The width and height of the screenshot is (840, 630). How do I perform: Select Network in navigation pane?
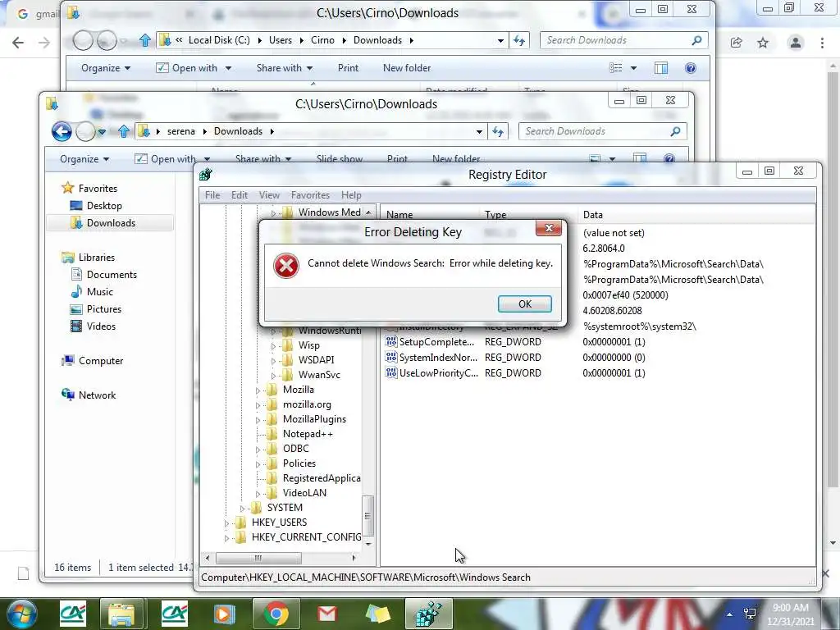(97, 395)
